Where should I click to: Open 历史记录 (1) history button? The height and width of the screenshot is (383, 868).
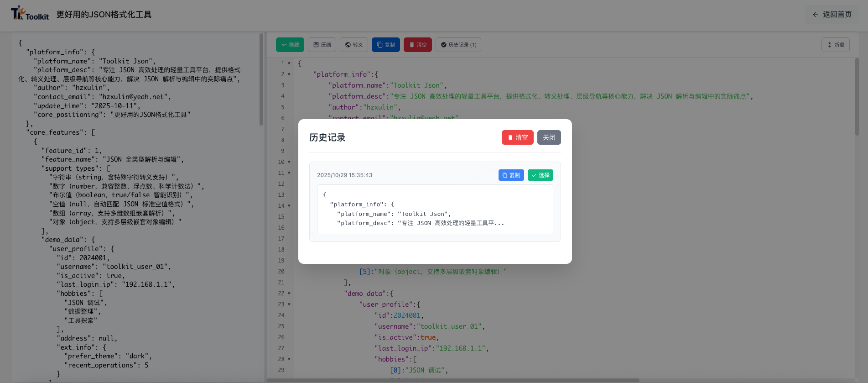[458, 45]
